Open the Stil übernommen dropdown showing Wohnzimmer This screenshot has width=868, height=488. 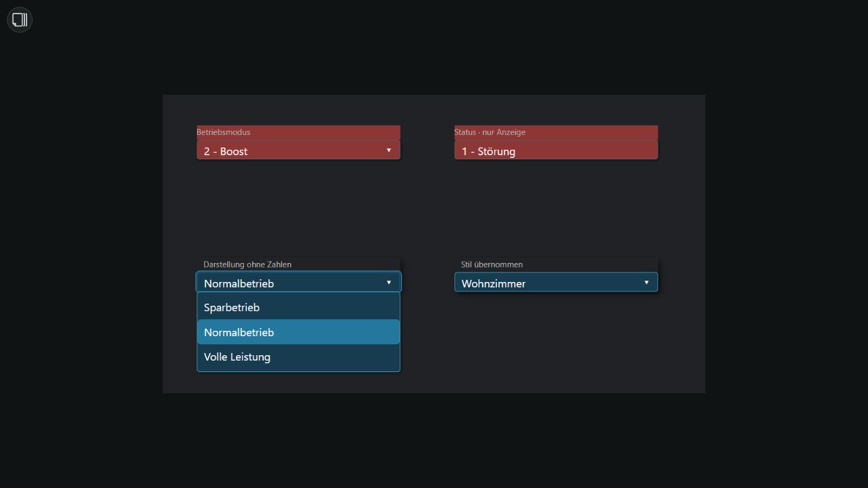point(556,283)
